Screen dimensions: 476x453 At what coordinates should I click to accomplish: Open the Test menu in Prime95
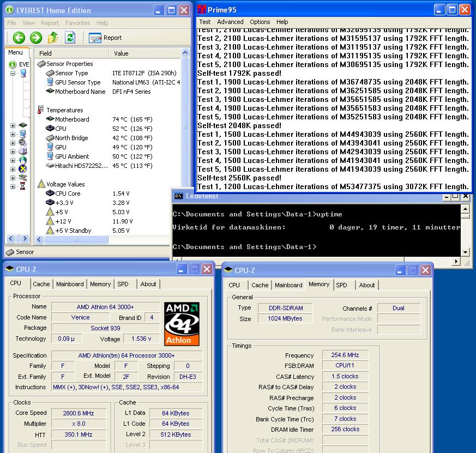tap(204, 22)
